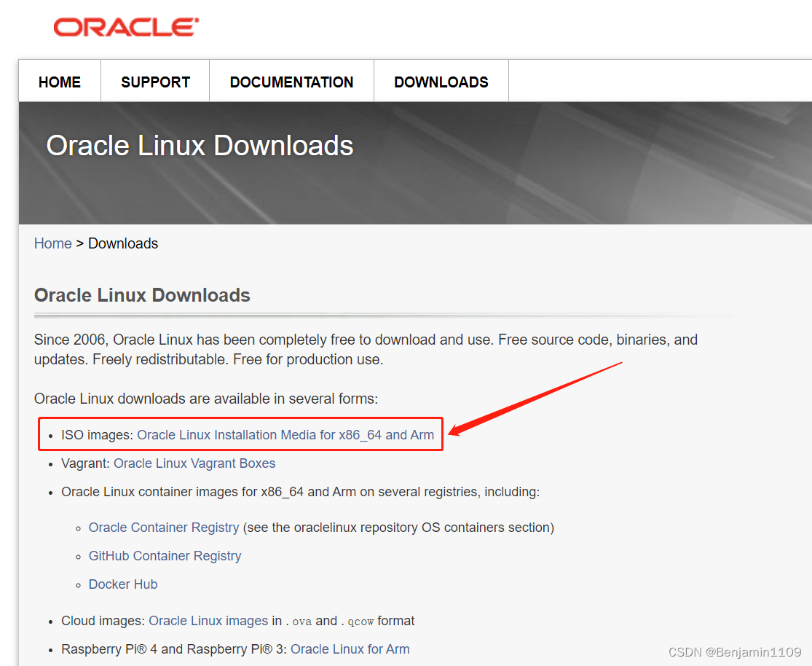The height and width of the screenshot is (666, 812).
Task: Go to the Home breadcrumb link
Action: (53, 243)
